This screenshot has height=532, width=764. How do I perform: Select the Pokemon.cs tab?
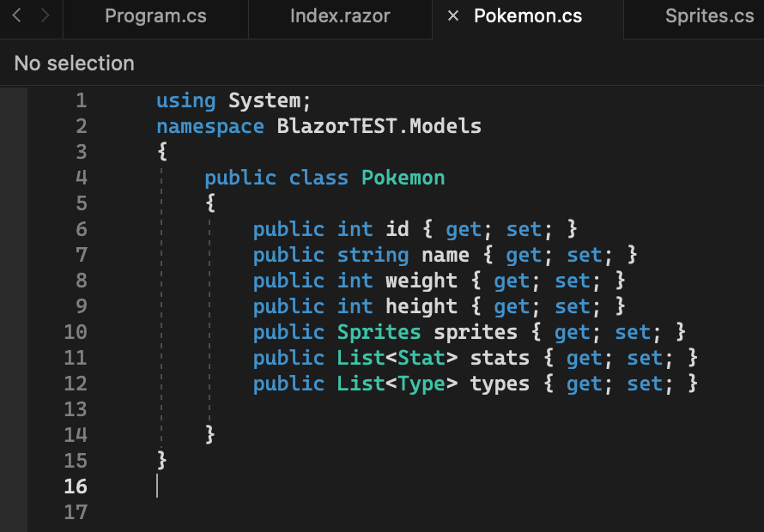click(x=528, y=16)
